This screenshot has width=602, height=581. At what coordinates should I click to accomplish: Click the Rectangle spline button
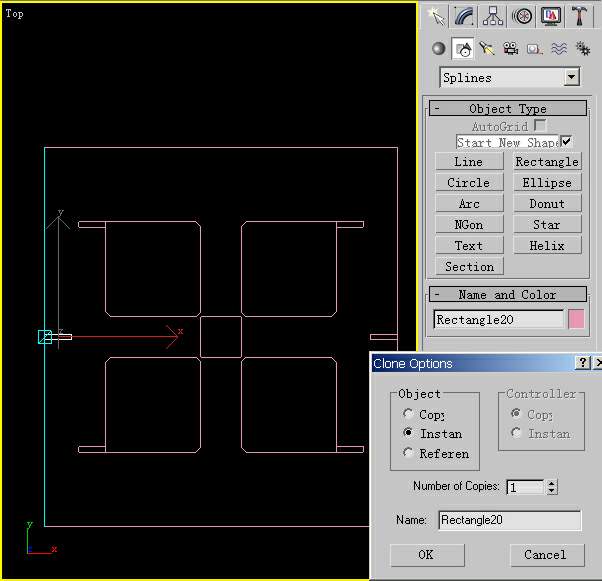point(547,162)
